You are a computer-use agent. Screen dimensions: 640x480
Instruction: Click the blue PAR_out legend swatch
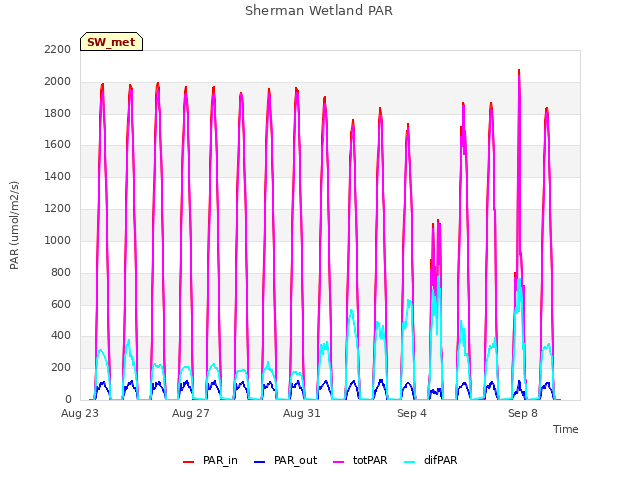point(259,462)
